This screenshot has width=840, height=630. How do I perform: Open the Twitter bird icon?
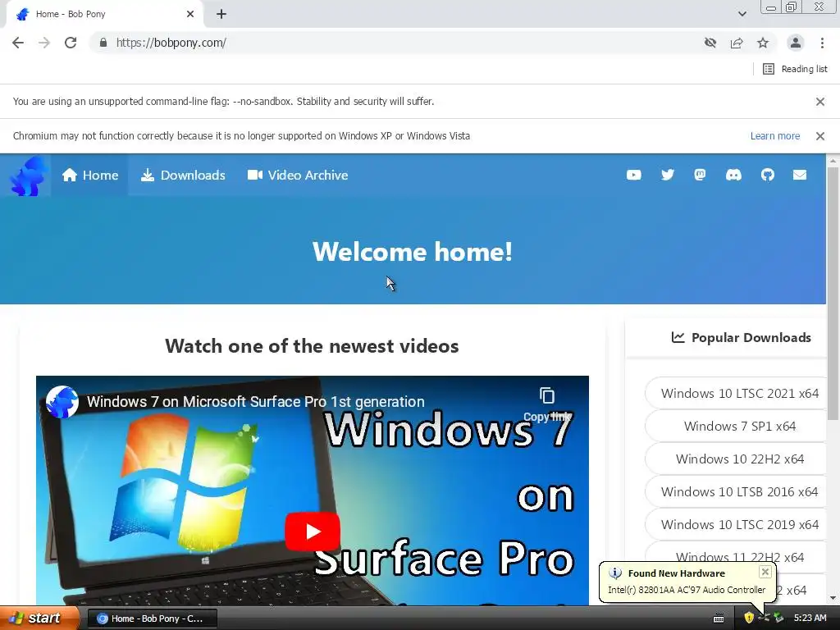668,176
